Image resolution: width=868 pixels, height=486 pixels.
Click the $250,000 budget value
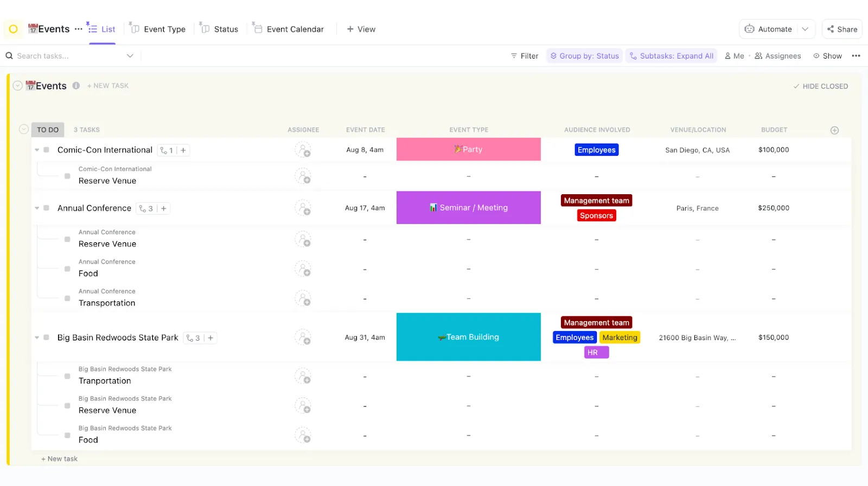pyautogui.click(x=774, y=208)
